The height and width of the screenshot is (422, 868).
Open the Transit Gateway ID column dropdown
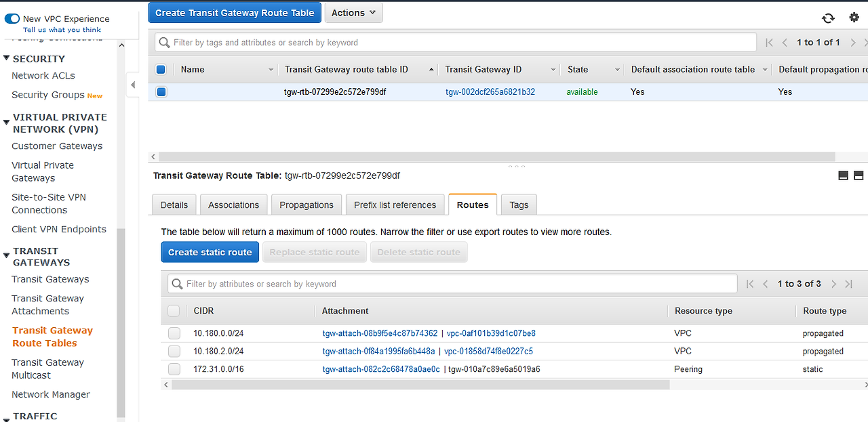click(x=553, y=70)
